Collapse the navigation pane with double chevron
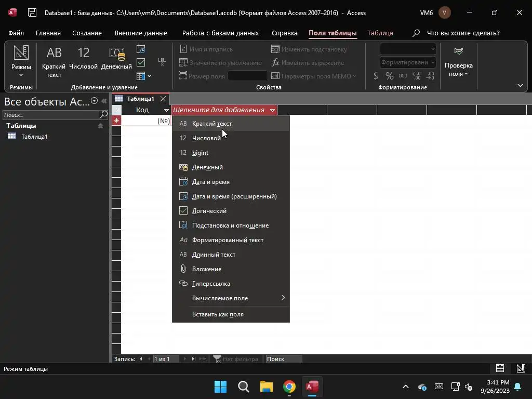Viewport: 532px width, 399px height. click(104, 101)
